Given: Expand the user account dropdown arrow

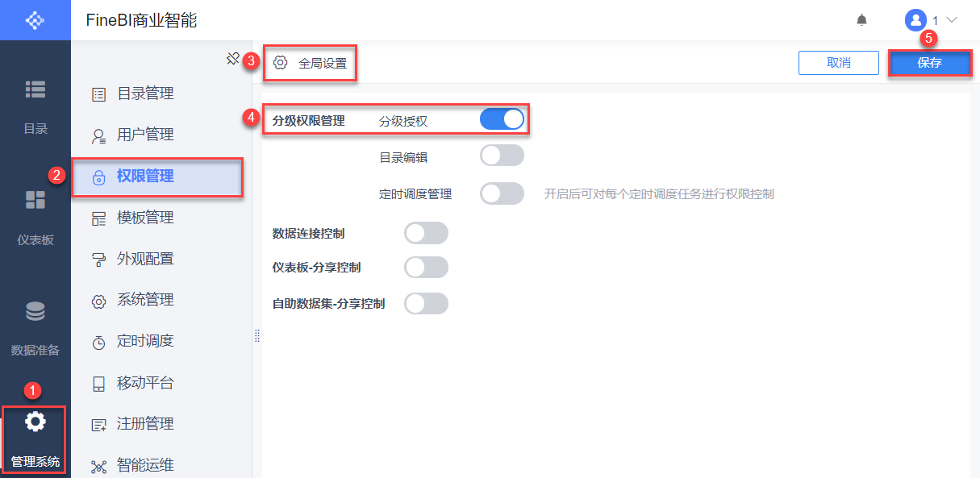Looking at the screenshot, I should [x=951, y=20].
